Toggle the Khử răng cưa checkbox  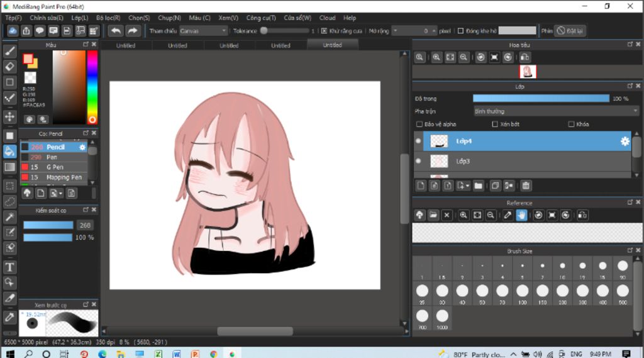[324, 31]
